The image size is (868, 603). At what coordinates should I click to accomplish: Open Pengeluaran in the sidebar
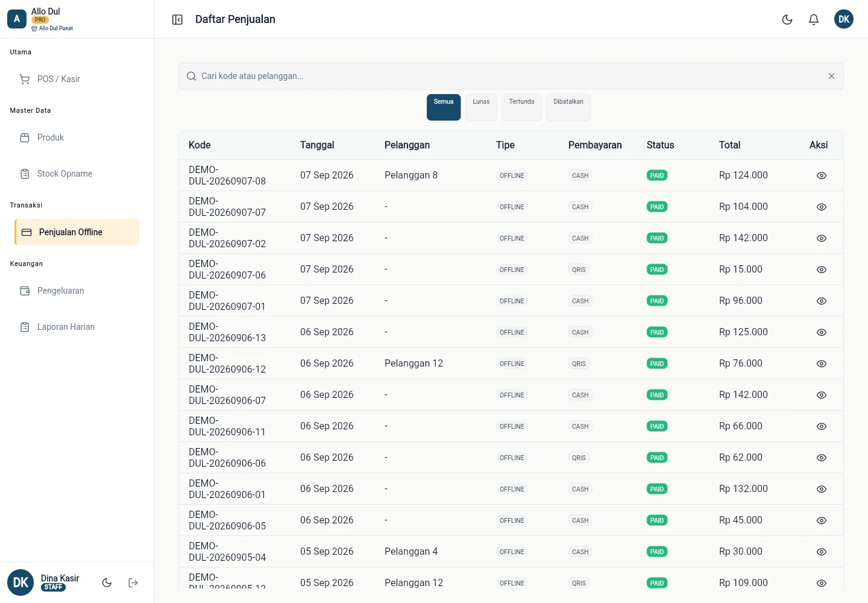coord(77,291)
